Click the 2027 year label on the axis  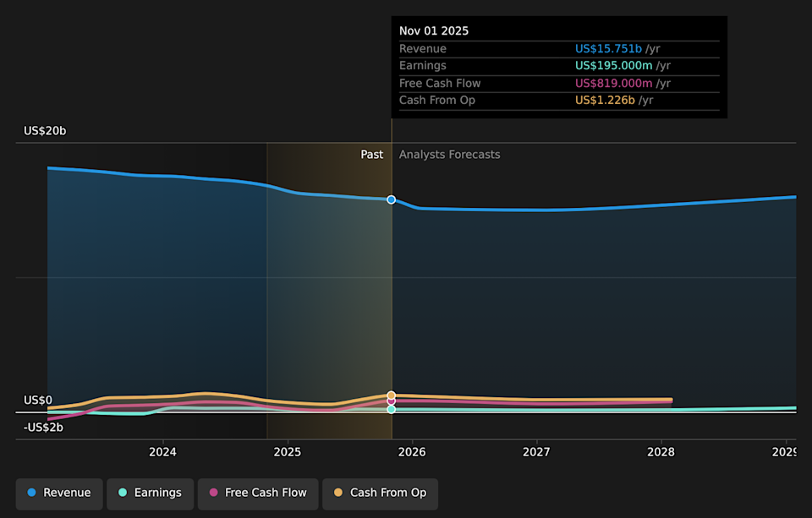tap(536, 451)
